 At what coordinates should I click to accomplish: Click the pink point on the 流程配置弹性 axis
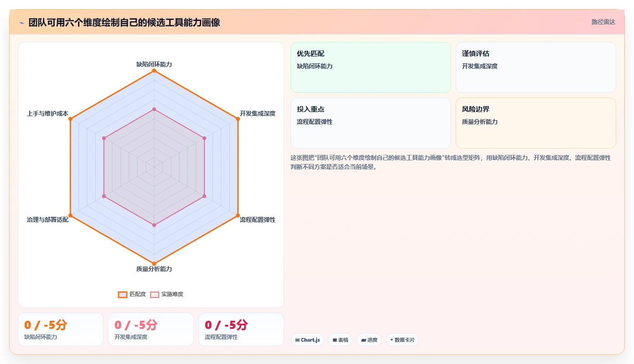(x=204, y=196)
